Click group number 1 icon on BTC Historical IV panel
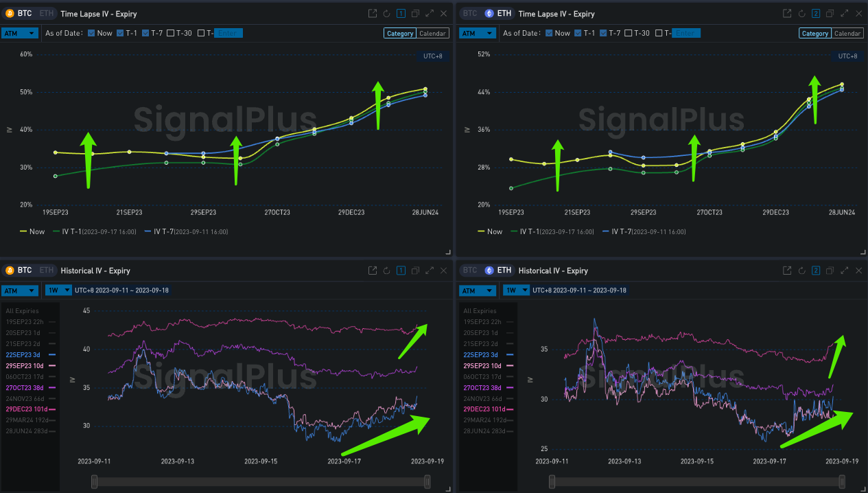 [401, 271]
